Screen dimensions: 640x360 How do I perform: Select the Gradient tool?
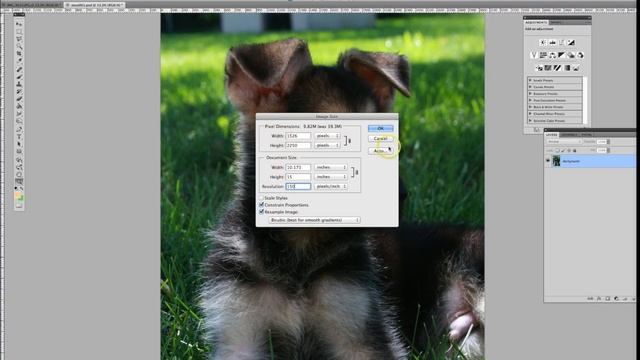click(x=19, y=106)
